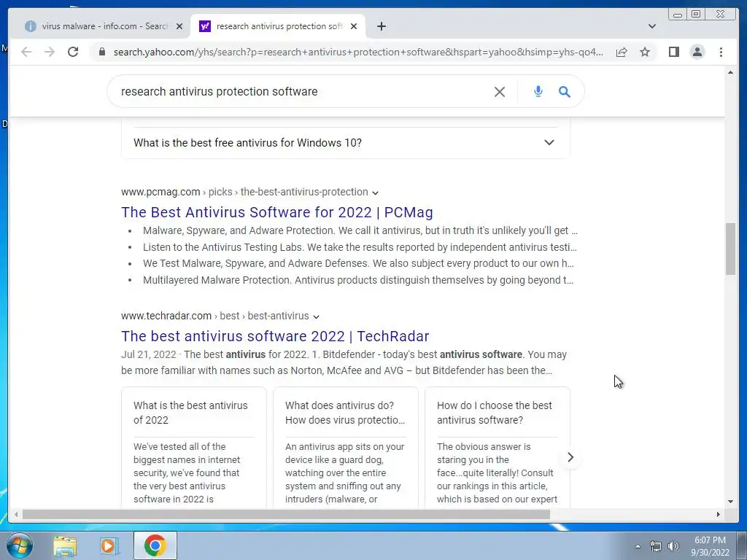Click the www.pcmag.com breadcrumb URL
This screenshot has height=560, width=747.
coord(244,192)
